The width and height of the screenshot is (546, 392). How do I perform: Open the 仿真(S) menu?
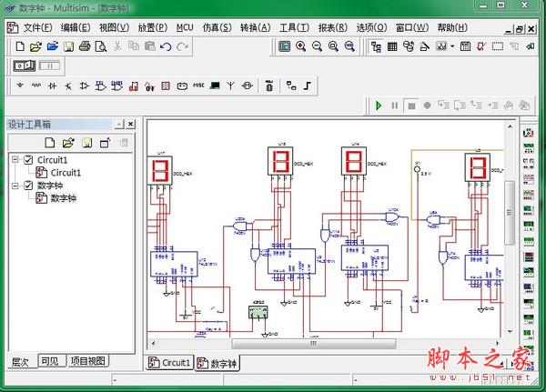tap(217, 28)
